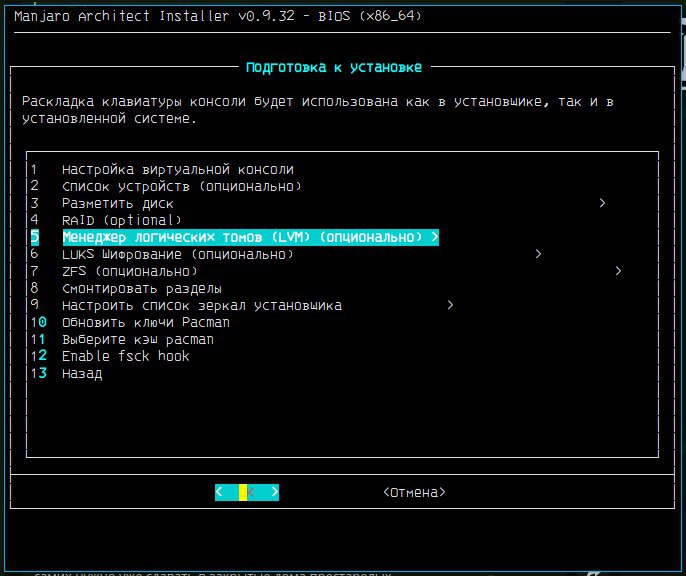
Task: Click dialog title 'Подготовка к установке'
Action: click(x=334, y=67)
